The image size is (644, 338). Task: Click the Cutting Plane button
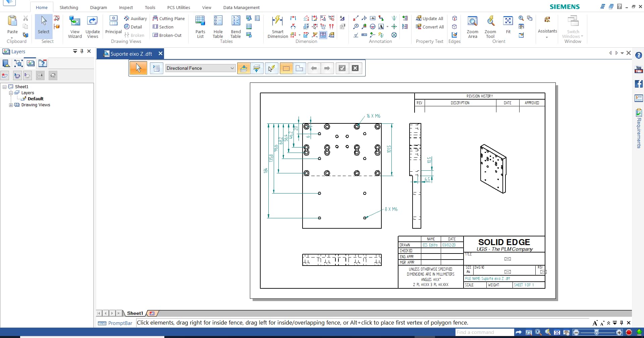pos(169,18)
